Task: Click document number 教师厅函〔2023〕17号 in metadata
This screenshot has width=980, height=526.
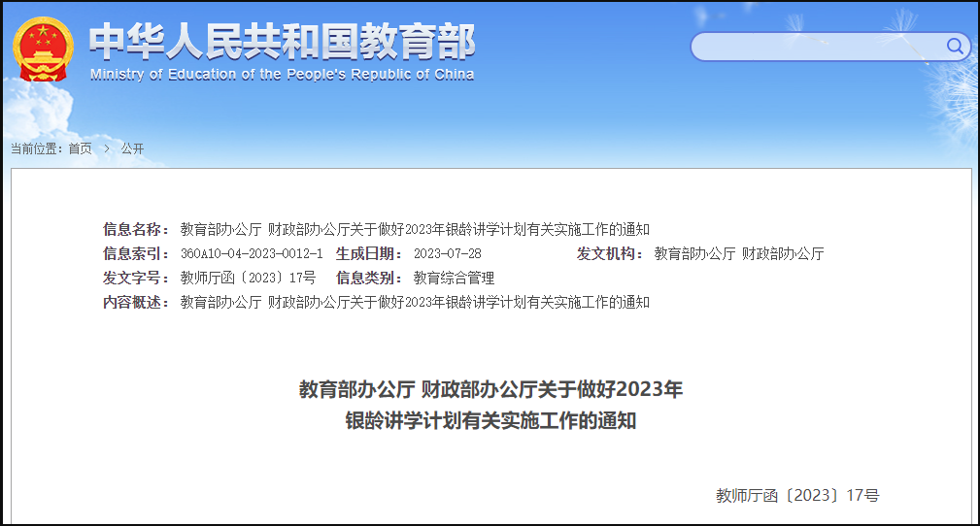Action: tap(248, 278)
